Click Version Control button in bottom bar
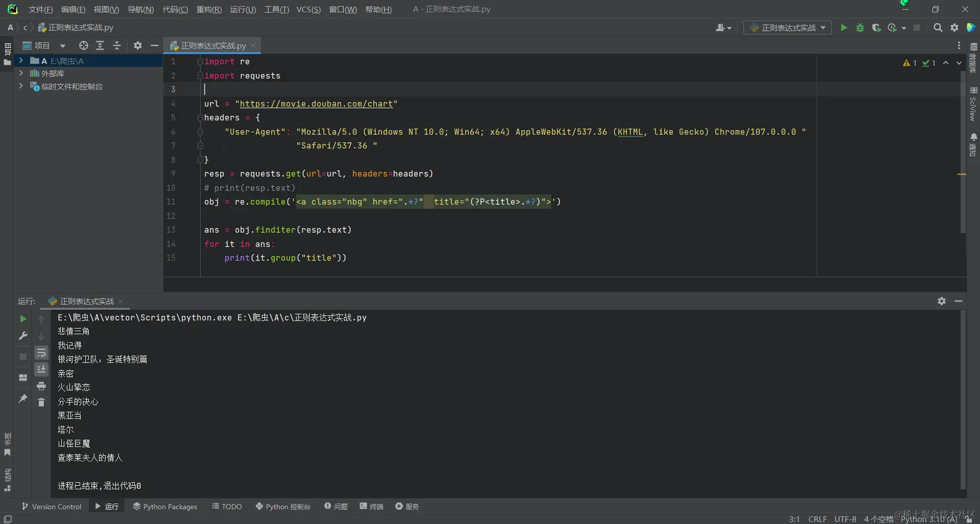This screenshot has width=980, height=524. pyautogui.click(x=52, y=506)
